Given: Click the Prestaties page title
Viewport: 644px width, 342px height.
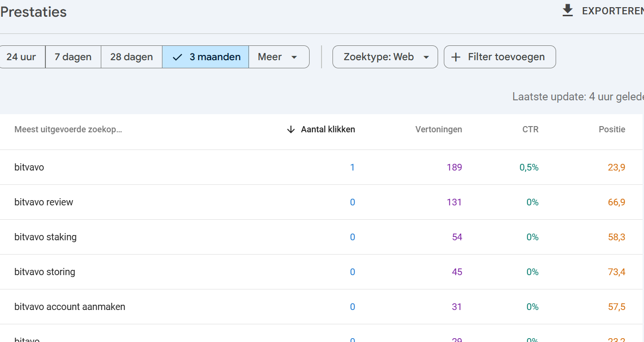Looking at the screenshot, I should 33,12.
